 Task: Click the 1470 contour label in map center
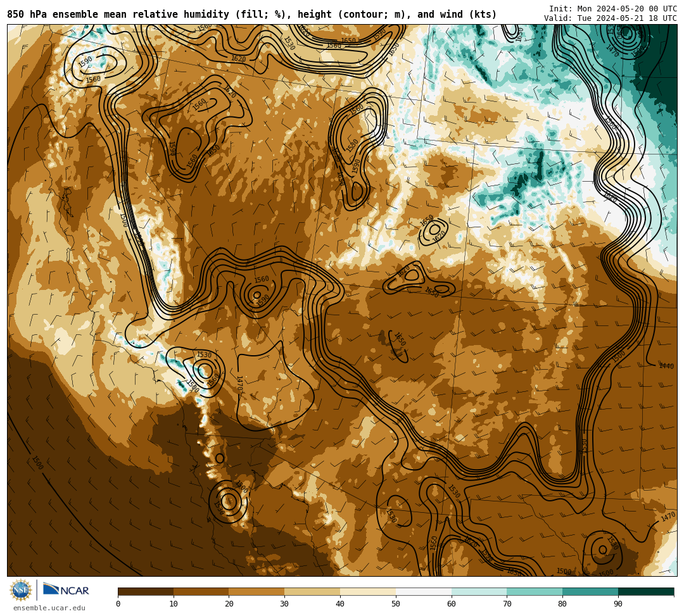pyautogui.click(x=239, y=382)
